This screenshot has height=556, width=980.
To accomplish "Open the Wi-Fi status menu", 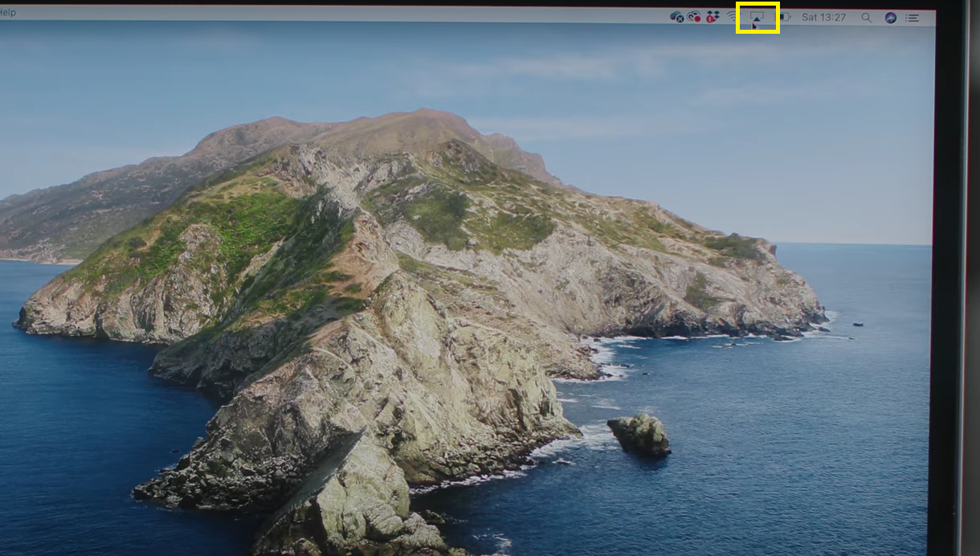I will tap(733, 17).
